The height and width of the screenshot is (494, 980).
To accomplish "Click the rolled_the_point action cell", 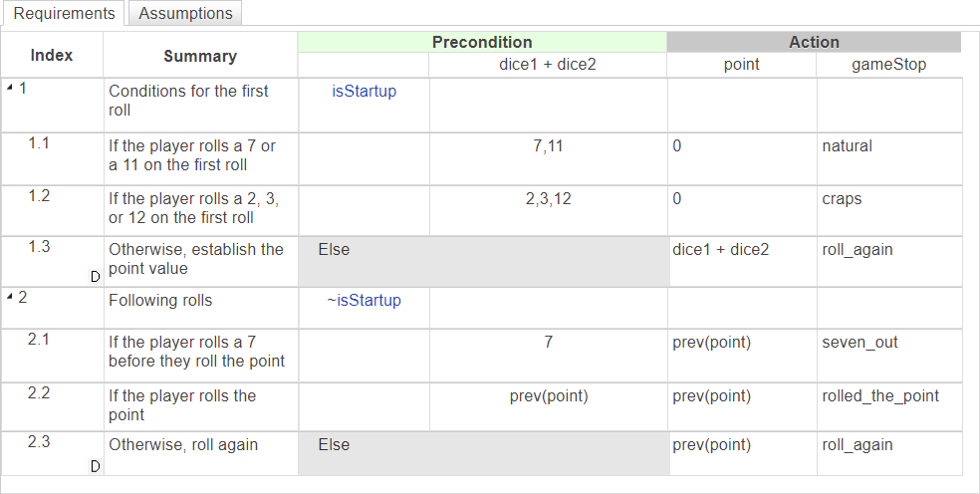I will (880, 395).
